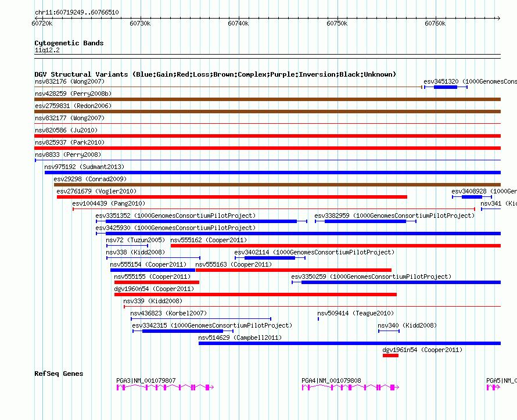Click nsv72 (Tuzun2005) label
This screenshot has height=420, width=517.
point(135,240)
